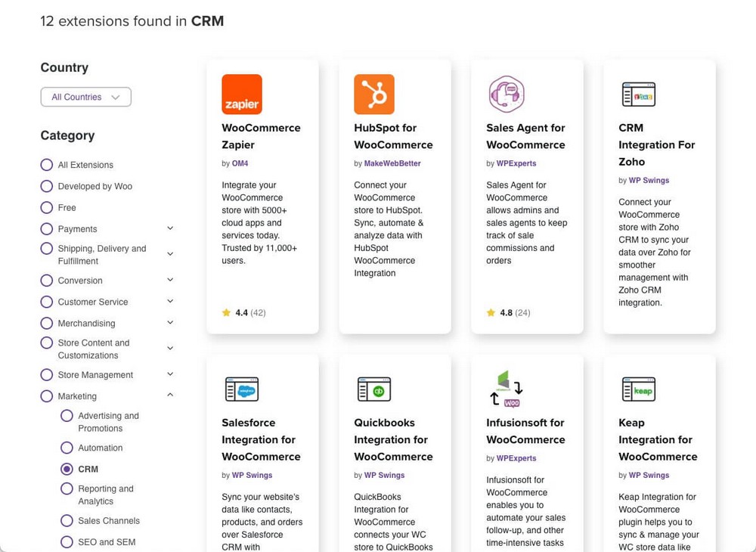Open the WooCommerce Zapier title link
The width and height of the screenshot is (756, 552).
pos(261,136)
